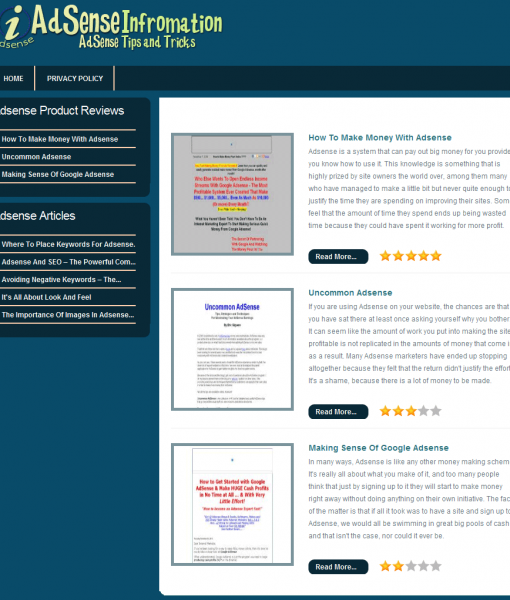
Task: Open the Adsense And SEO sidebar article
Action: pos(68,262)
